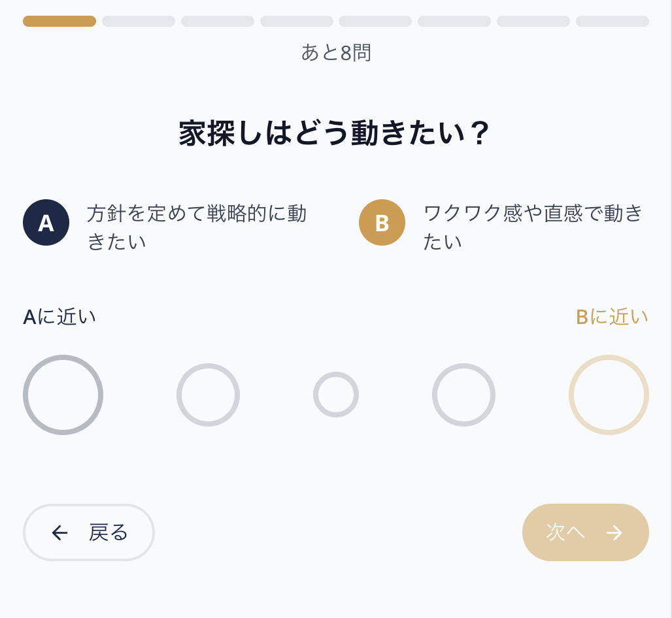The width and height of the screenshot is (672, 618).
Task: Select the large gold circle nearest Bに近い
Action: 609,395
